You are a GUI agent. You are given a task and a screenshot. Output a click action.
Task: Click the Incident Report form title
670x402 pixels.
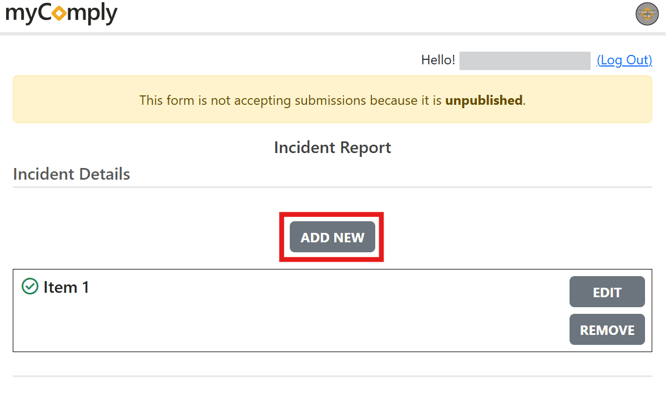332,147
